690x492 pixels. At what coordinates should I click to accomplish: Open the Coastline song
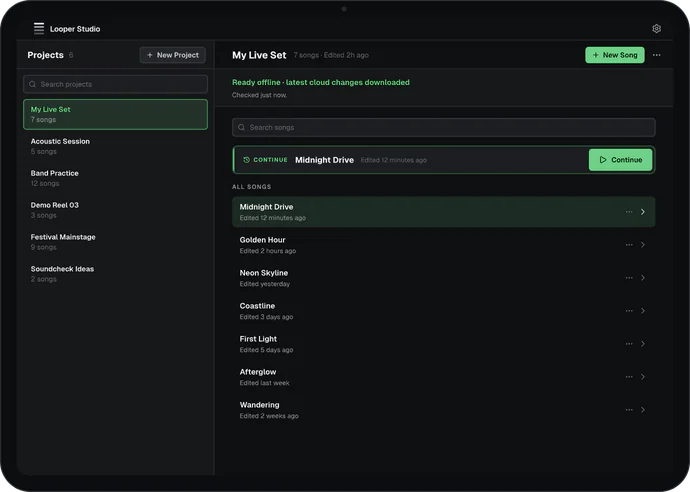pos(444,311)
